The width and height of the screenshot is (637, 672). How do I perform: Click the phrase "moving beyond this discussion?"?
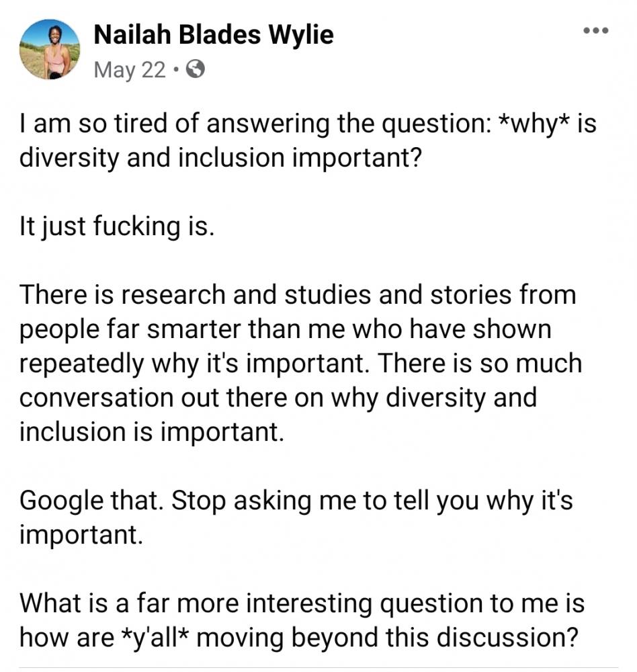click(x=388, y=637)
